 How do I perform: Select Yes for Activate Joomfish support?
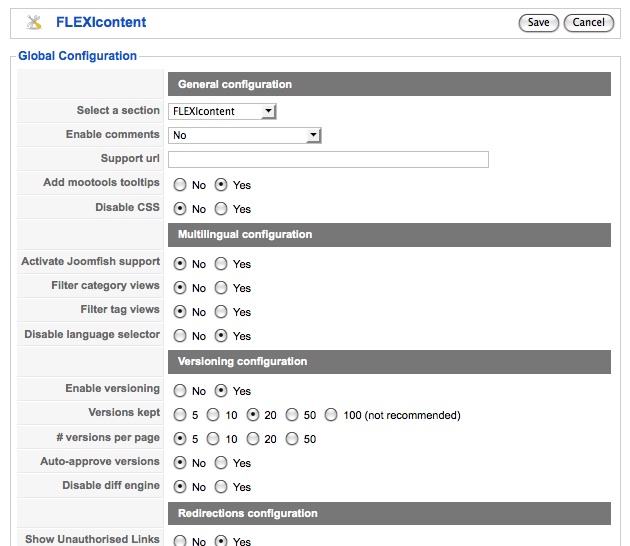[x=221, y=264]
